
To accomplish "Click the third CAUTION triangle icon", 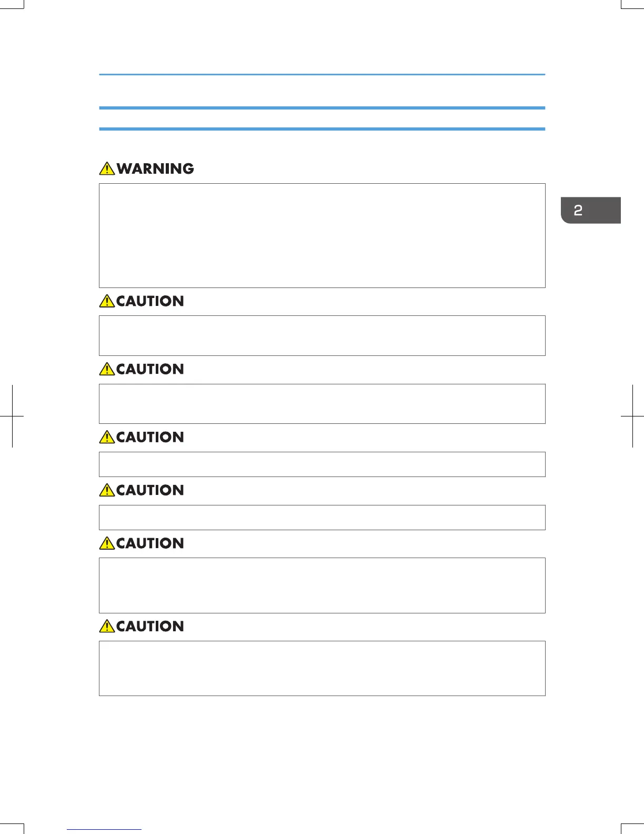I will (107, 437).
